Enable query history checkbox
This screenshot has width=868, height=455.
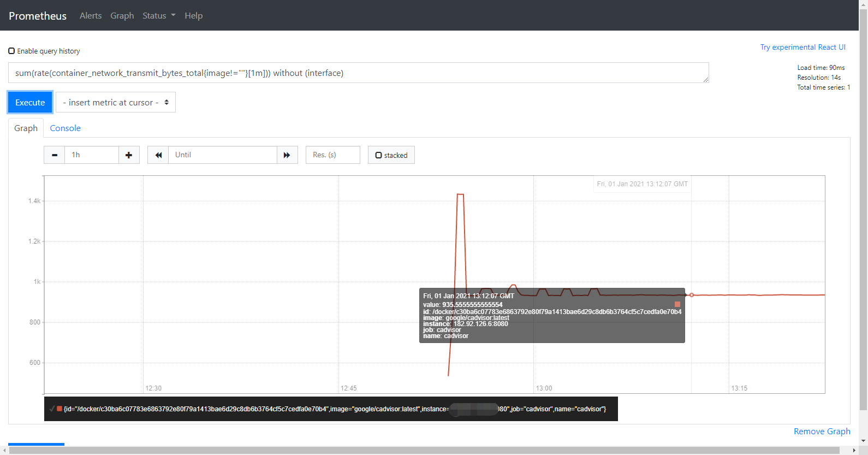point(11,51)
